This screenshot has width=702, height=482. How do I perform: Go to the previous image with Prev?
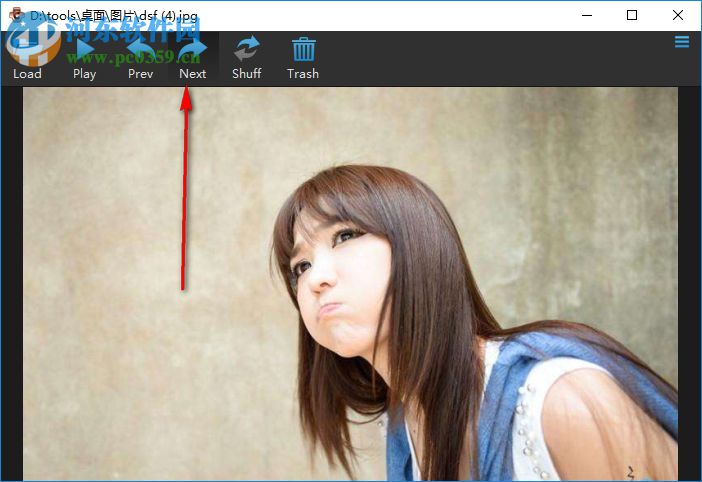pyautogui.click(x=140, y=57)
